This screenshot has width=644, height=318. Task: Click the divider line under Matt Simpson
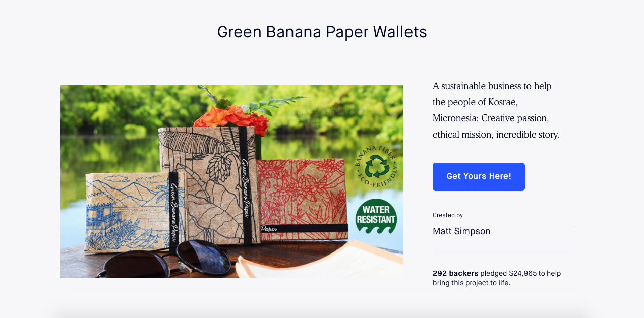point(503,253)
